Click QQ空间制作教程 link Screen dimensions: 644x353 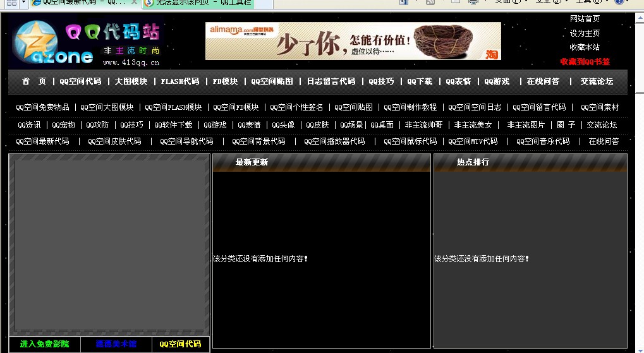pyautogui.click(x=410, y=107)
